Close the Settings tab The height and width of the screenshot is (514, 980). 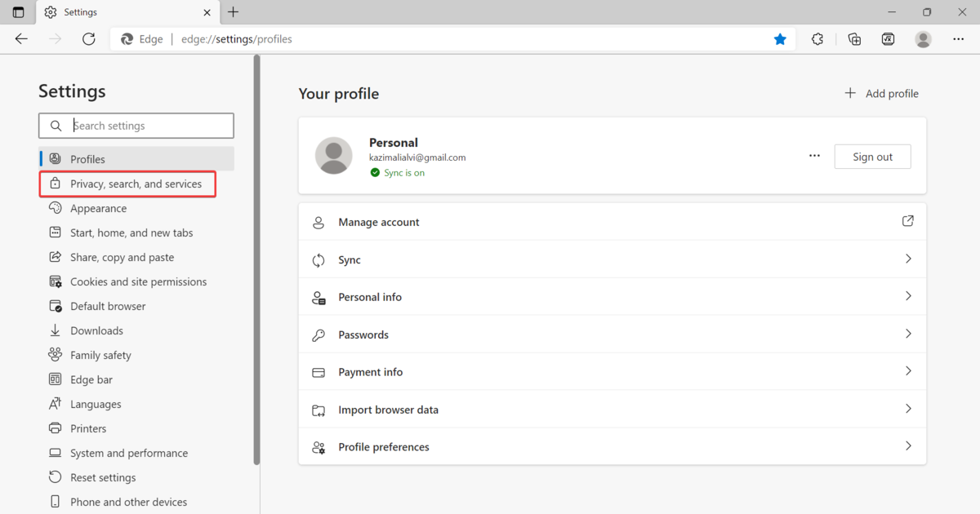coord(207,12)
